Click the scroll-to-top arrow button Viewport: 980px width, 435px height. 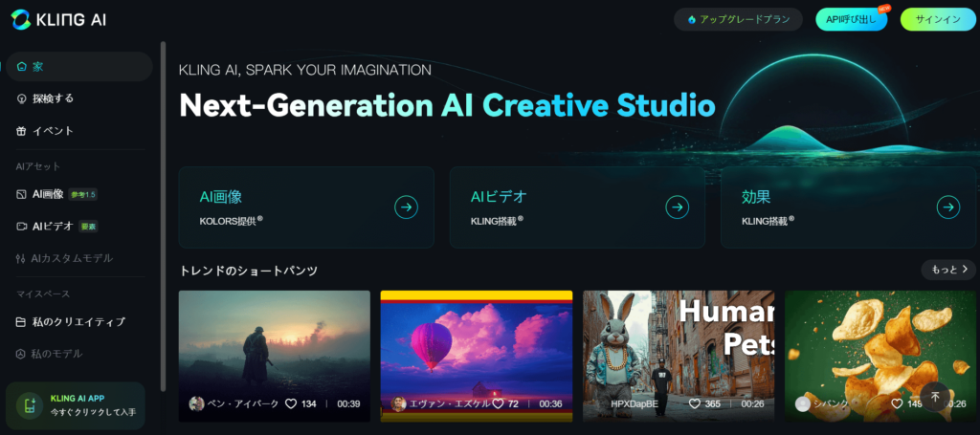pyautogui.click(x=936, y=397)
